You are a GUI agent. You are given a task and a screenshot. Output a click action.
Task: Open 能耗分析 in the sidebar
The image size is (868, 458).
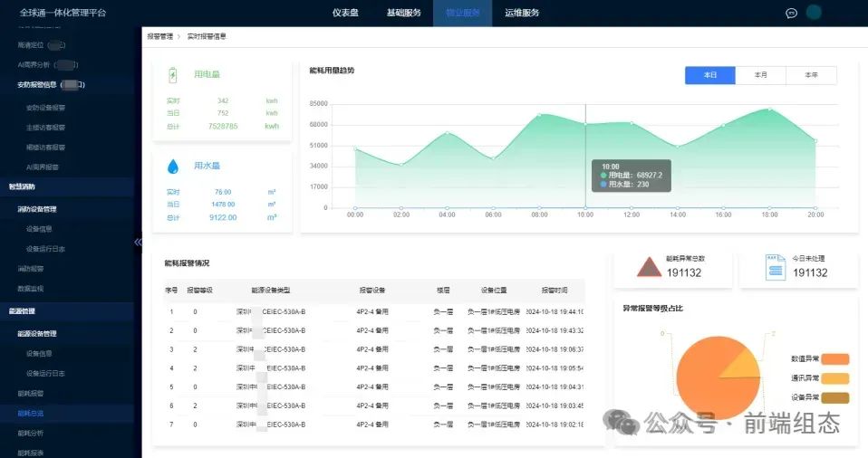coord(31,433)
